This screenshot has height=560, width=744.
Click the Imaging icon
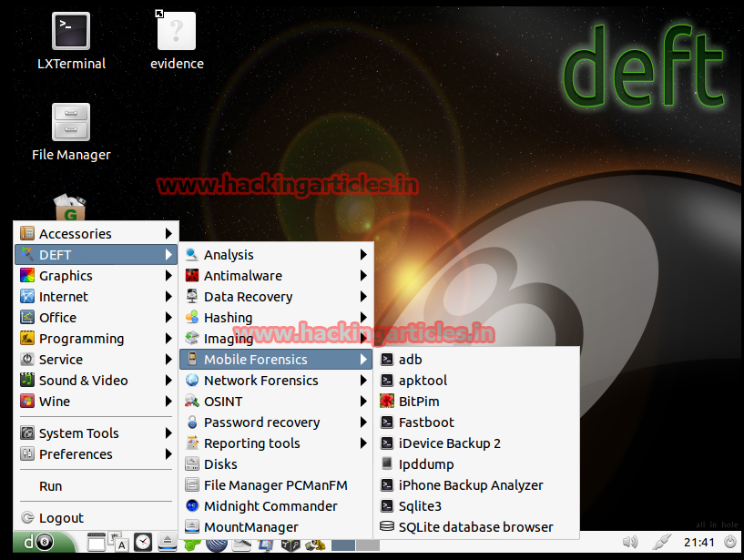pyautogui.click(x=192, y=338)
